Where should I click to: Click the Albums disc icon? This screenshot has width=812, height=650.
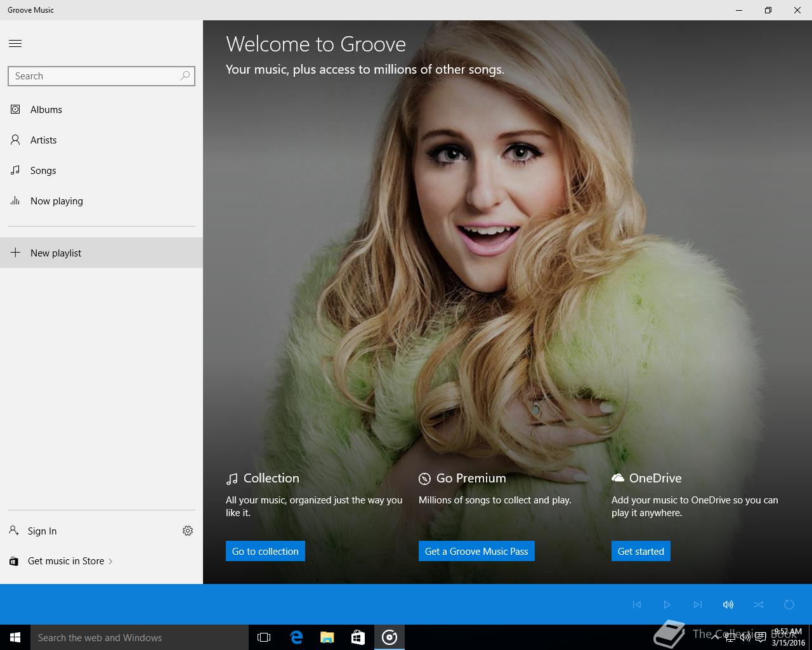coord(15,109)
